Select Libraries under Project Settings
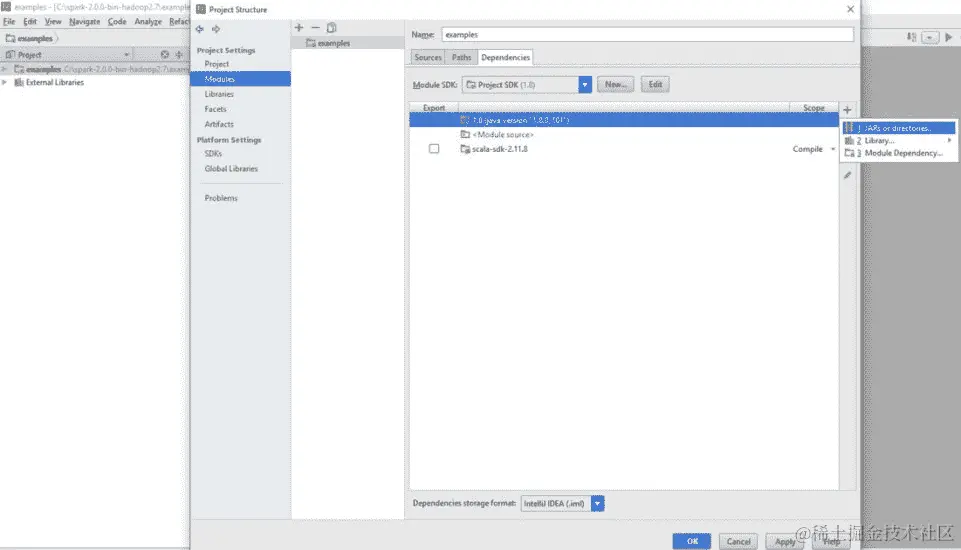Image resolution: width=961 pixels, height=550 pixels. [219, 94]
